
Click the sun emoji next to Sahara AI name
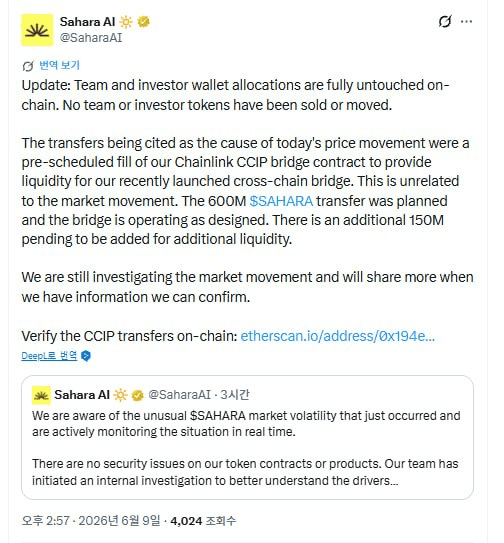point(126,22)
